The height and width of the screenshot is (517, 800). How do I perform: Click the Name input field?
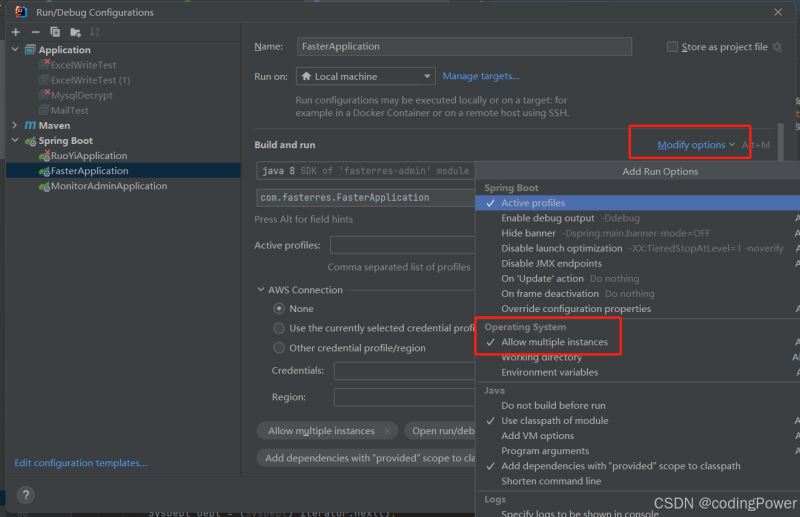pyautogui.click(x=464, y=46)
